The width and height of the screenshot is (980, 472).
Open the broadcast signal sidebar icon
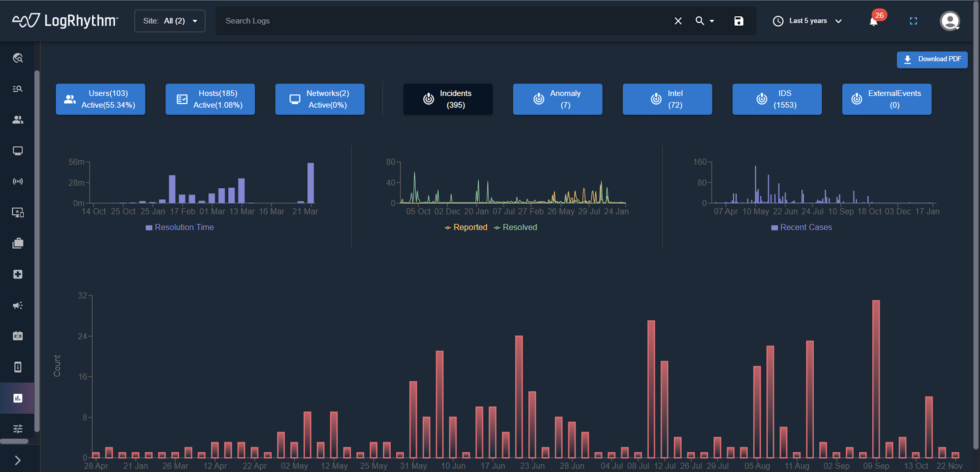pos(18,181)
